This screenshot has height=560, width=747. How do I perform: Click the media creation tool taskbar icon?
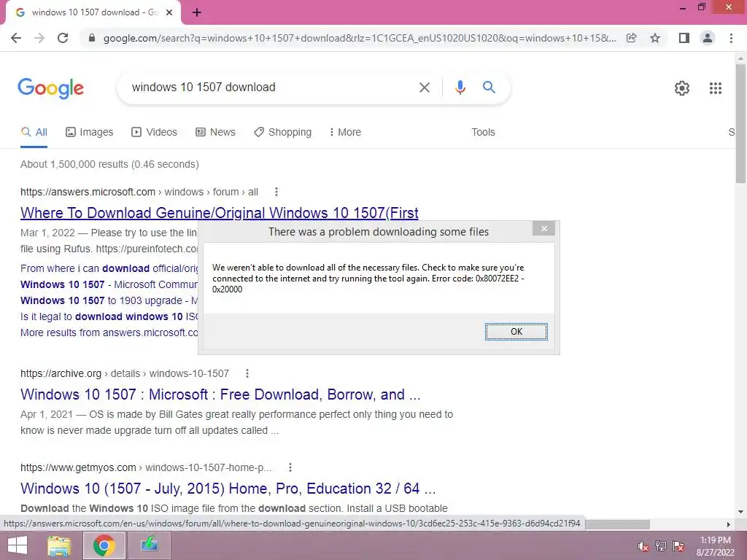[x=149, y=545]
